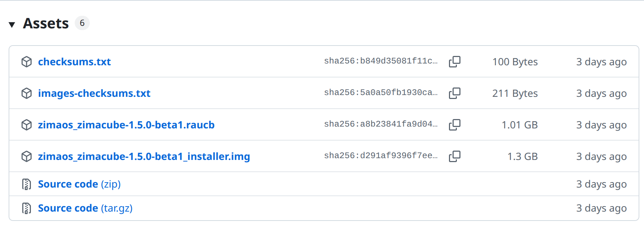Copy the installer.img sha256 hash
This screenshot has width=644, height=227.
[x=455, y=156]
